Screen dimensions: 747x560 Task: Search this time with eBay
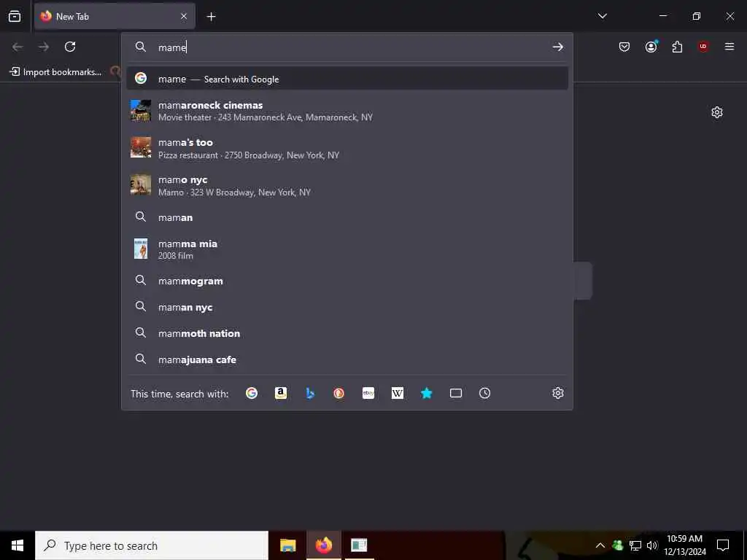pos(368,393)
